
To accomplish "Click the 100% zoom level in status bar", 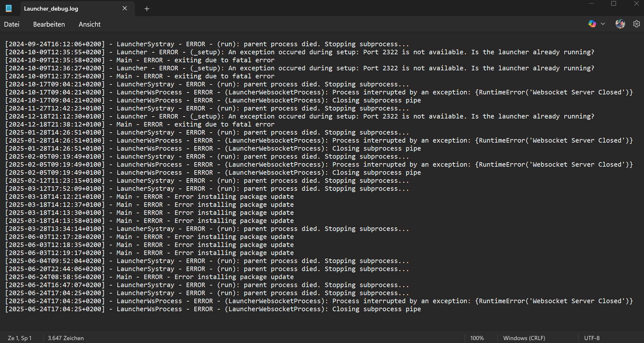I will point(477,338).
